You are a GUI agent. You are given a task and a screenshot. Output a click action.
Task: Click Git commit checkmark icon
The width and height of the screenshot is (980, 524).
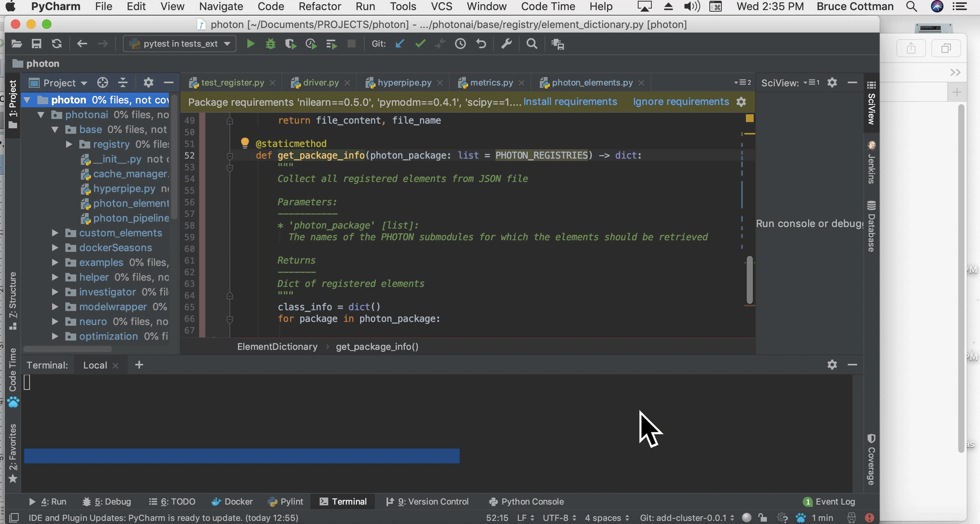point(420,44)
